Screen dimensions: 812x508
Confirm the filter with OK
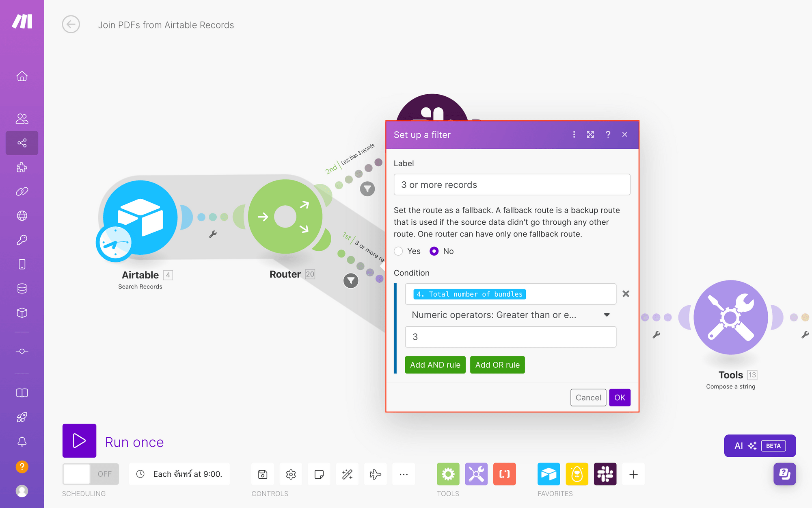[620, 397]
